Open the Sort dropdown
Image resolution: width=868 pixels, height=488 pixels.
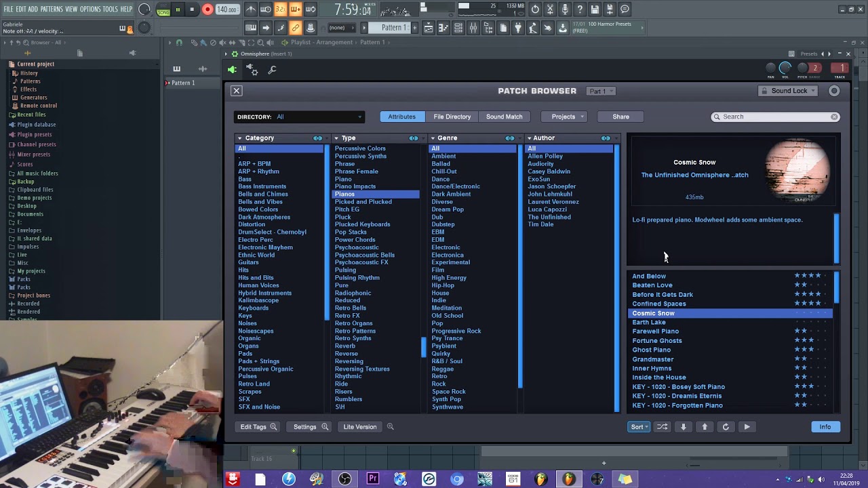coord(639,427)
